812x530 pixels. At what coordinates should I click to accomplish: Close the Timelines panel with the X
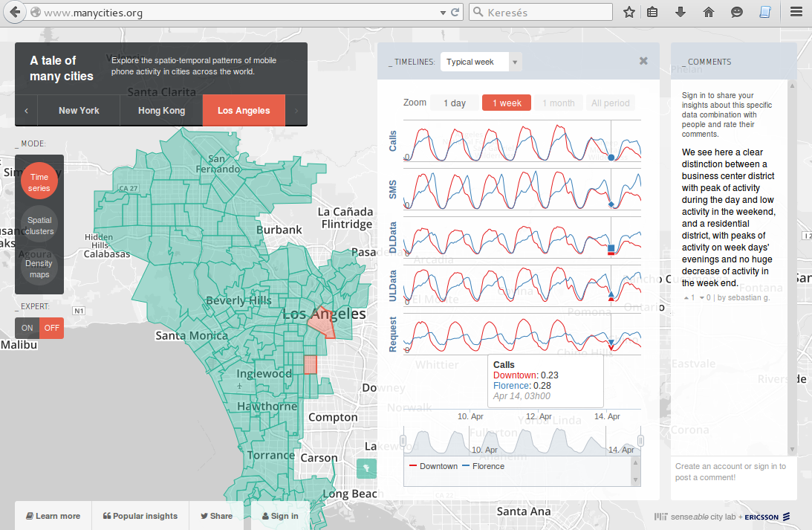click(x=643, y=61)
